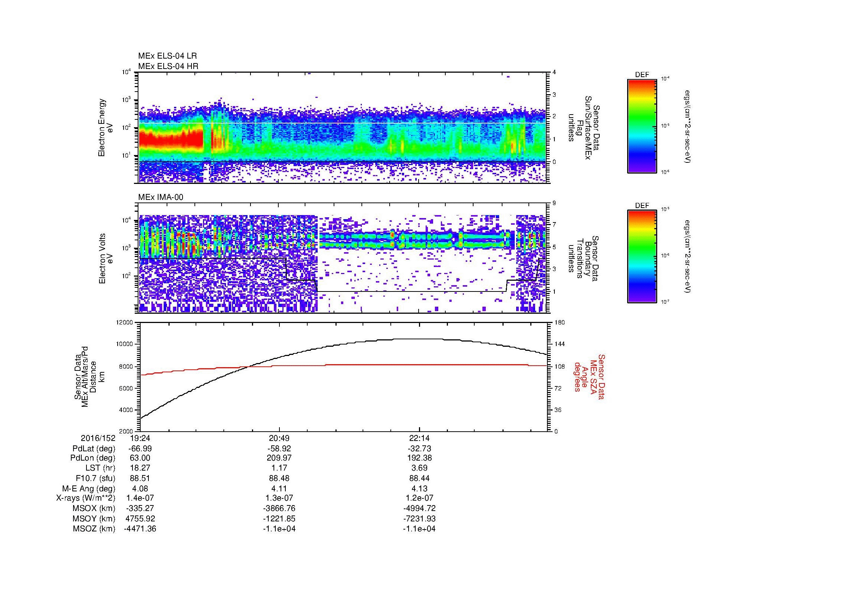The image size is (868, 613).
Task: Click the 'PdLat (deg)' row label
Action: [94, 449]
